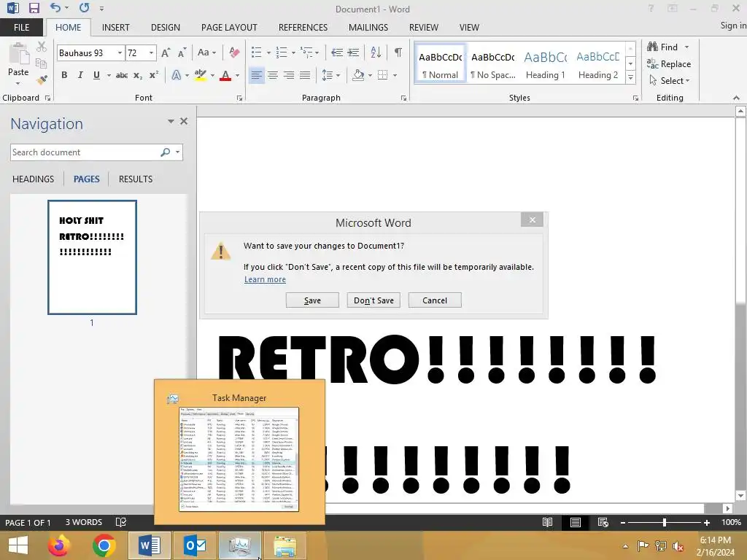Click the Cut scissors icon
747x560 pixels.
point(42,47)
